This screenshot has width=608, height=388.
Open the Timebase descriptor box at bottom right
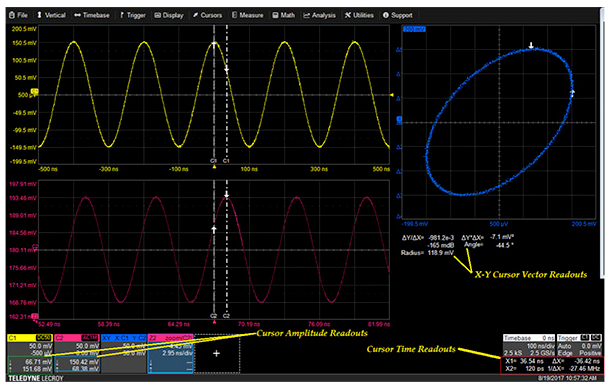[x=529, y=345]
